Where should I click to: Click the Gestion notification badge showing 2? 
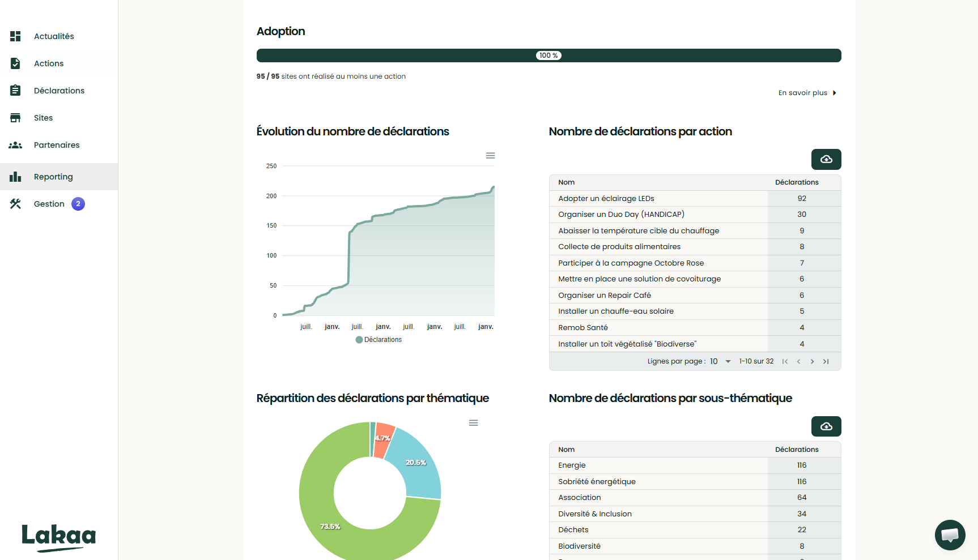pos(78,204)
